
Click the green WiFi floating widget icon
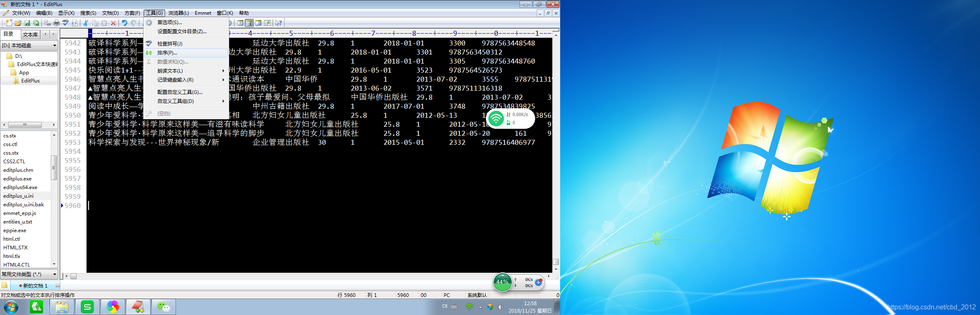pyautogui.click(x=496, y=119)
